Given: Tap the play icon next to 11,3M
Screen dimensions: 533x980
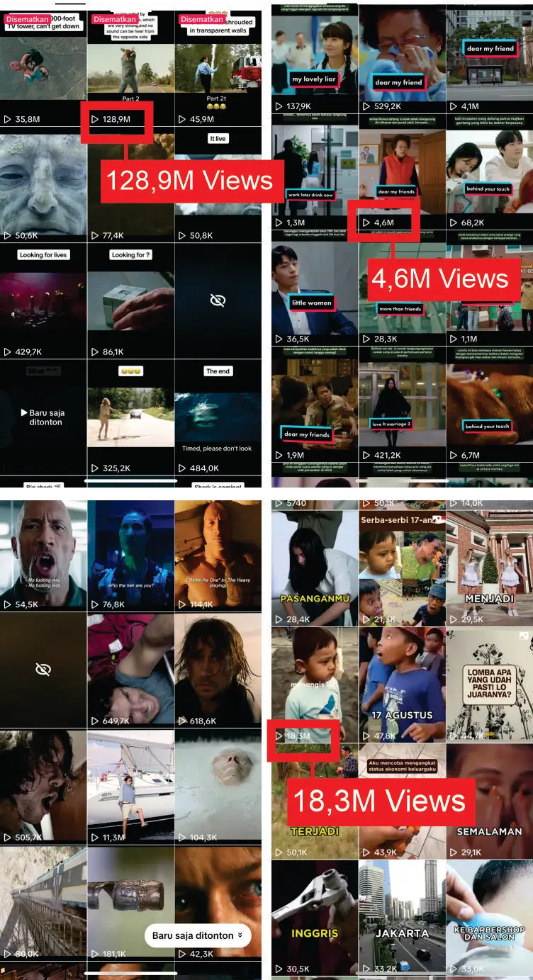Looking at the screenshot, I should click(95, 837).
